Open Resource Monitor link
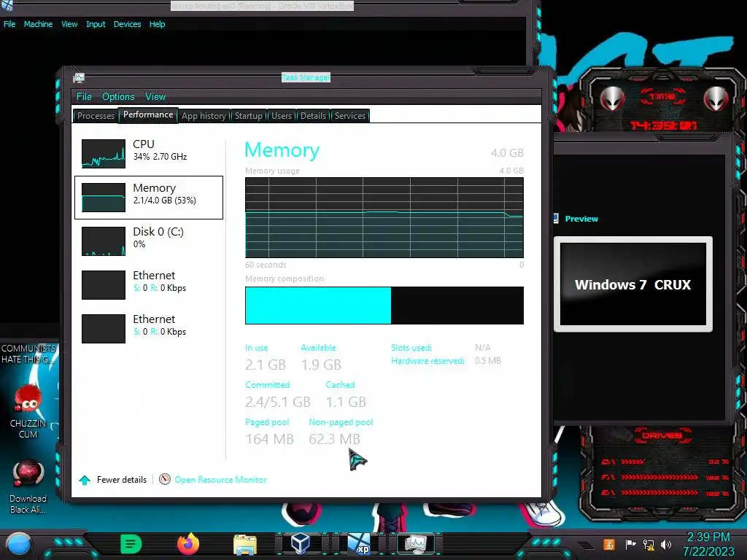Image resolution: width=747 pixels, height=560 pixels. (x=220, y=480)
